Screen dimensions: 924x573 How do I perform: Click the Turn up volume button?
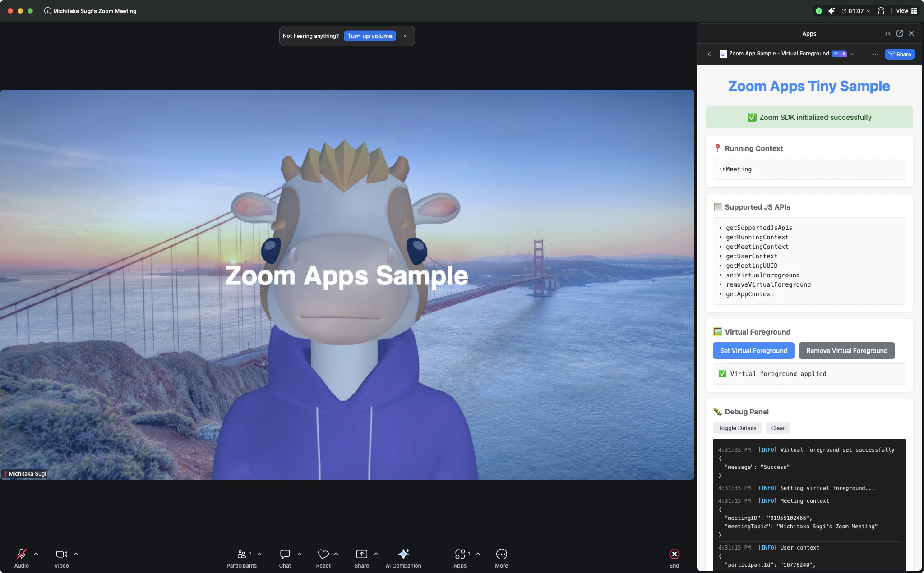pyautogui.click(x=370, y=36)
